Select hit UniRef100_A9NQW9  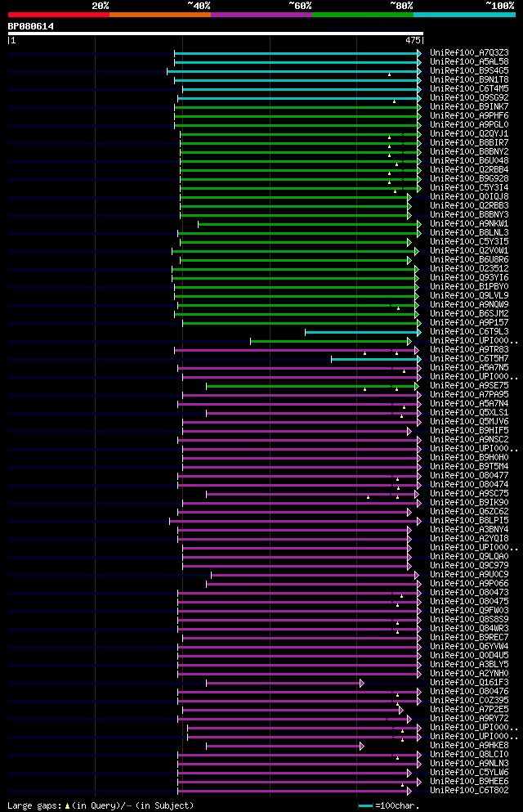469,304
